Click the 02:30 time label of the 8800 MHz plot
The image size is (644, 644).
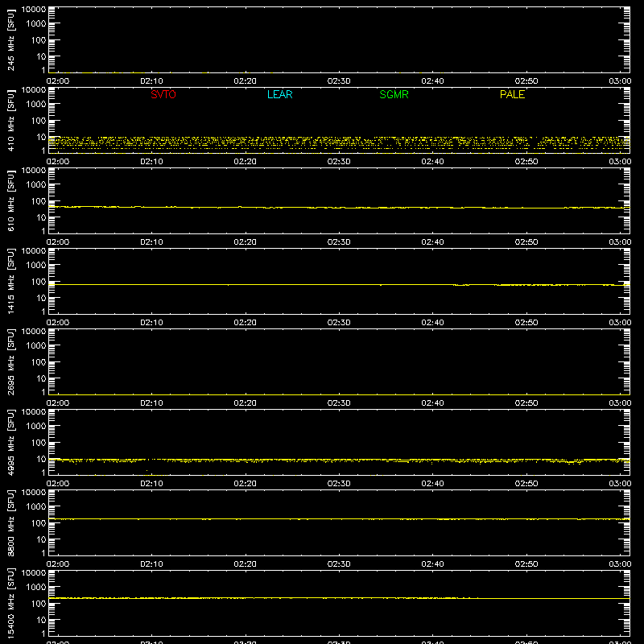click(339, 564)
